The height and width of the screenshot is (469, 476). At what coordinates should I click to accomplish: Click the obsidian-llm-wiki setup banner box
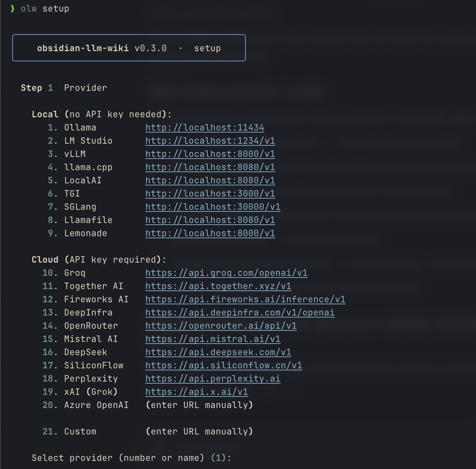129,48
